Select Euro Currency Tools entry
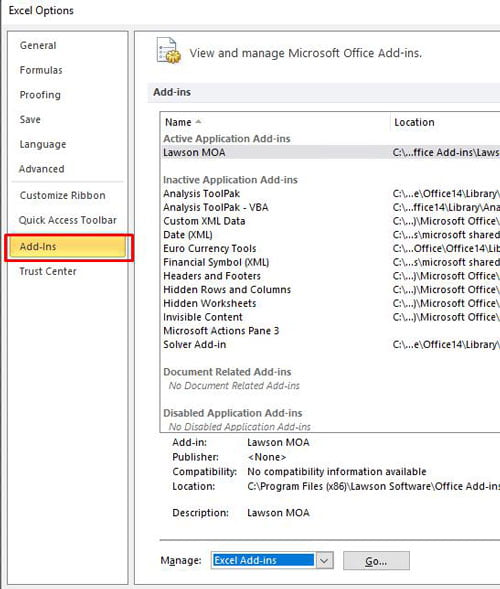Viewport: 500px width, 589px height. click(x=210, y=248)
